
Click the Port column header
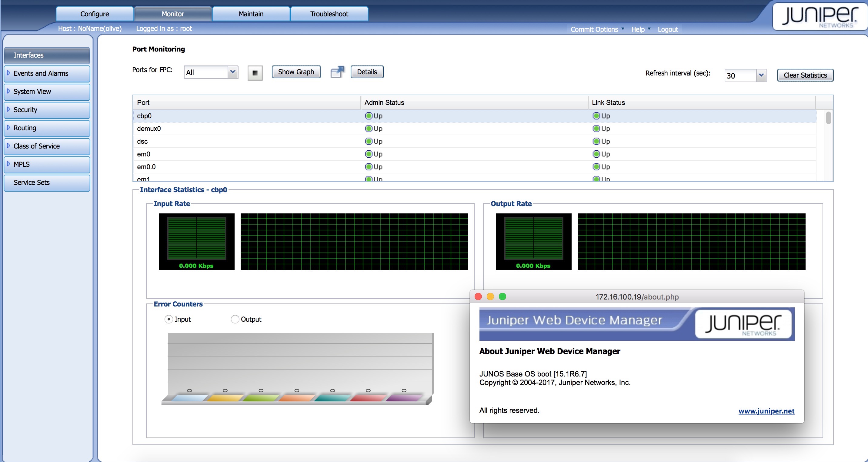click(x=247, y=102)
